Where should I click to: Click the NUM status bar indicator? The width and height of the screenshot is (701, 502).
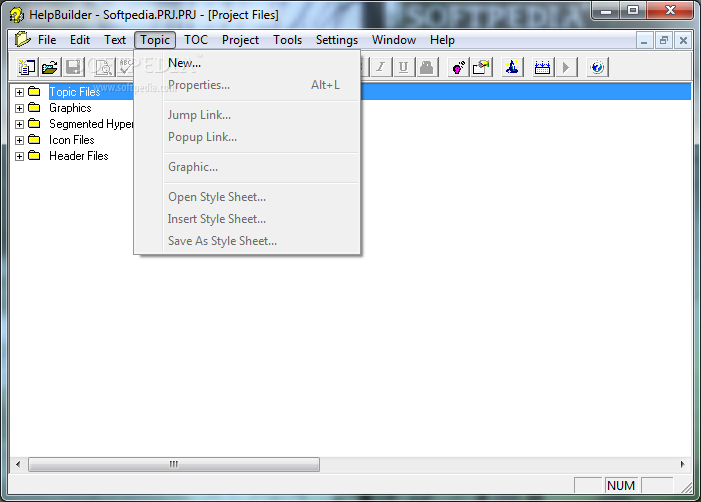tap(621, 485)
